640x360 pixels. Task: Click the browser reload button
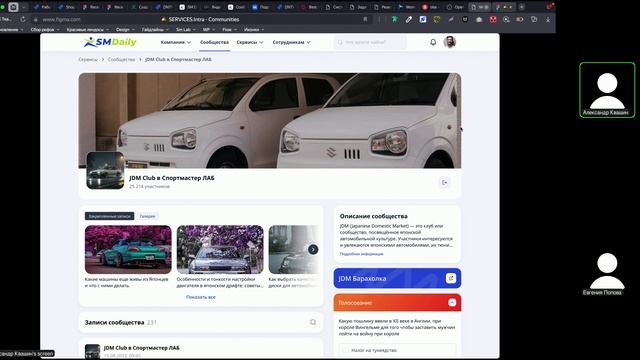(23, 19)
